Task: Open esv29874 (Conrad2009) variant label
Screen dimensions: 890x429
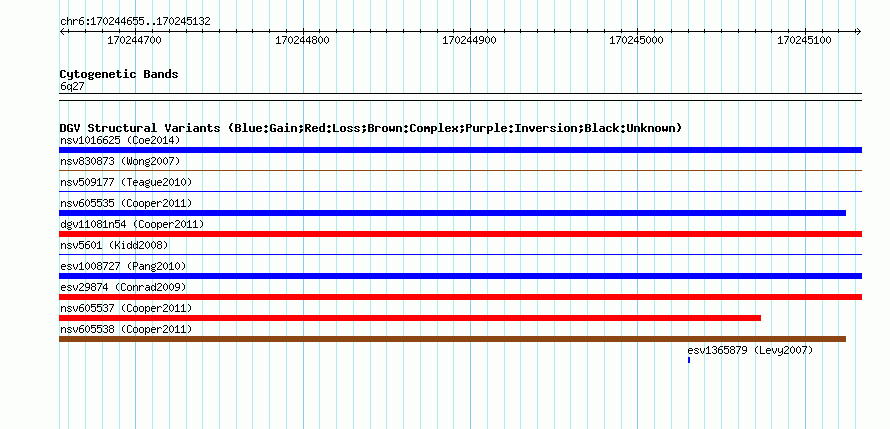Action: [x=123, y=287]
